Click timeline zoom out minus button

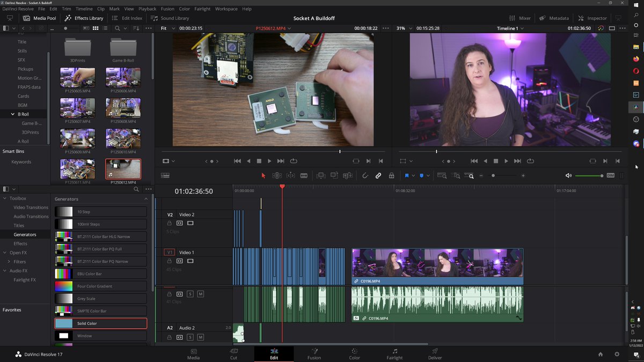pyautogui.click(x=481, y=175)
